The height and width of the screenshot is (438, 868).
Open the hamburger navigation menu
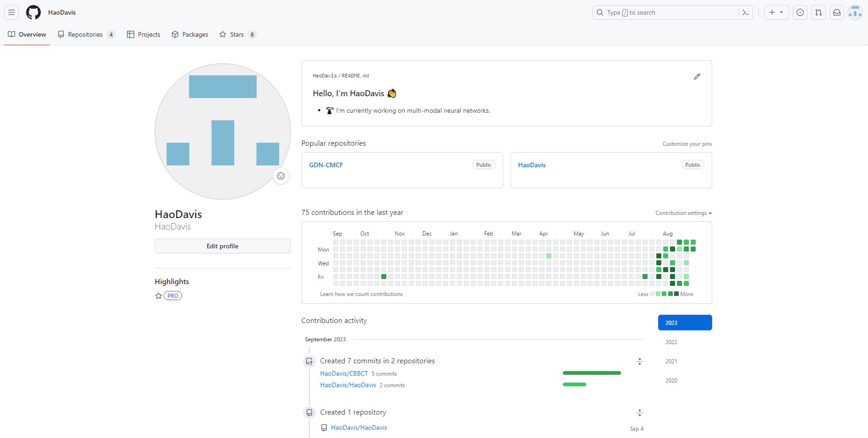11,12
